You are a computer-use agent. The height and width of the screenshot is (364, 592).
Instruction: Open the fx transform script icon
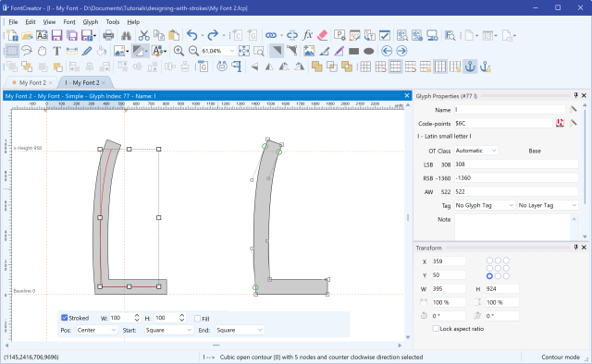click(308, 35)
